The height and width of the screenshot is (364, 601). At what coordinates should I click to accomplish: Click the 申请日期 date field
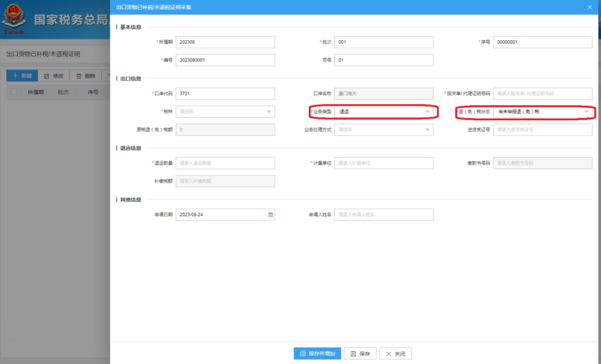point(225,215)
